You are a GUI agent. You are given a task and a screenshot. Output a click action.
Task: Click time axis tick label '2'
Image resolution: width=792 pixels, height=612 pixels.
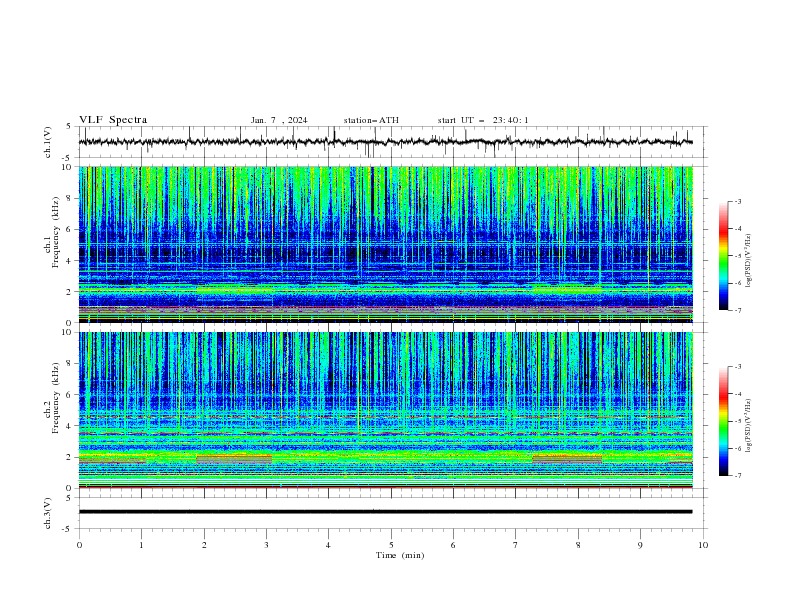[x=204, y=545]
